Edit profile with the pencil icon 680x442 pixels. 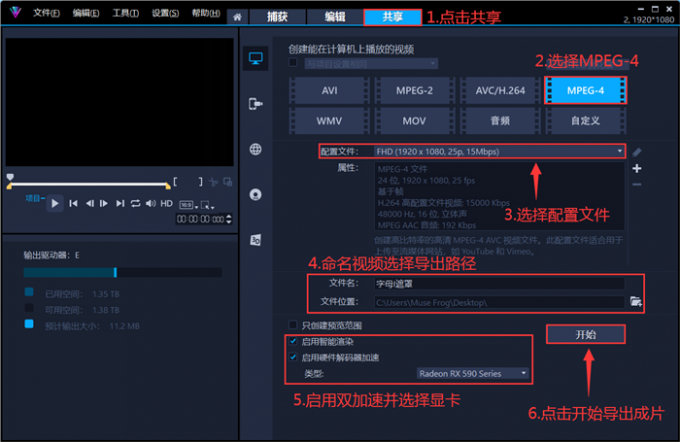[x=637, y=152]
